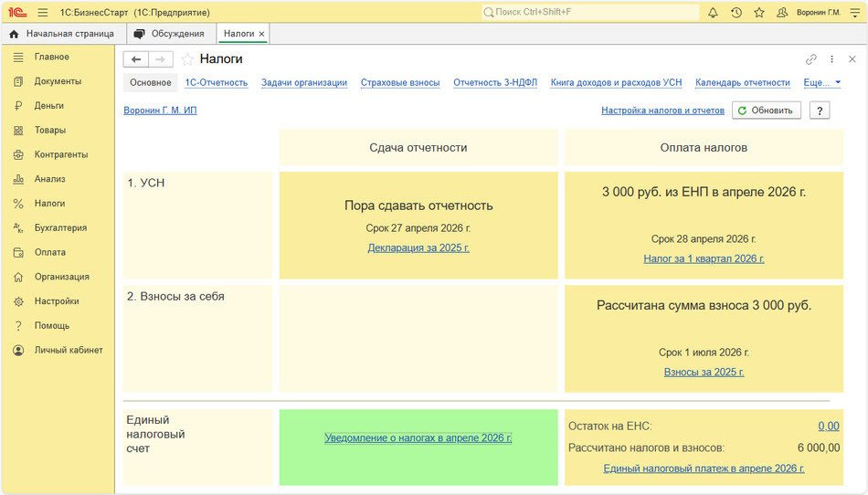Open Анализ section in sidebar
The width and height of the screenshot is (868, 495).
(x=50, y=179)
